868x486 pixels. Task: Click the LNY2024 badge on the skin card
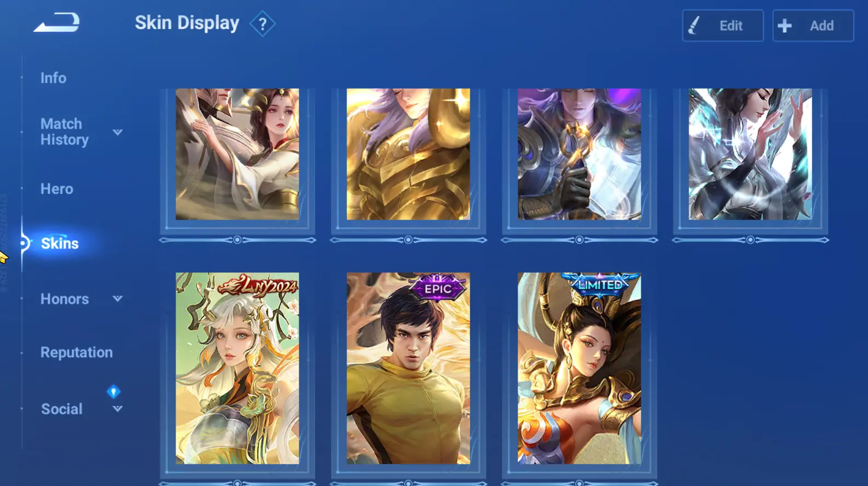pos(258,285)
